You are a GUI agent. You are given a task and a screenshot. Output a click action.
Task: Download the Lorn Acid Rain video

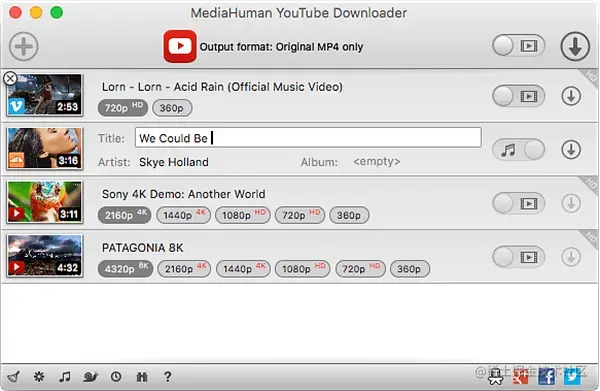pyautogui.click(x=571, y=96)
